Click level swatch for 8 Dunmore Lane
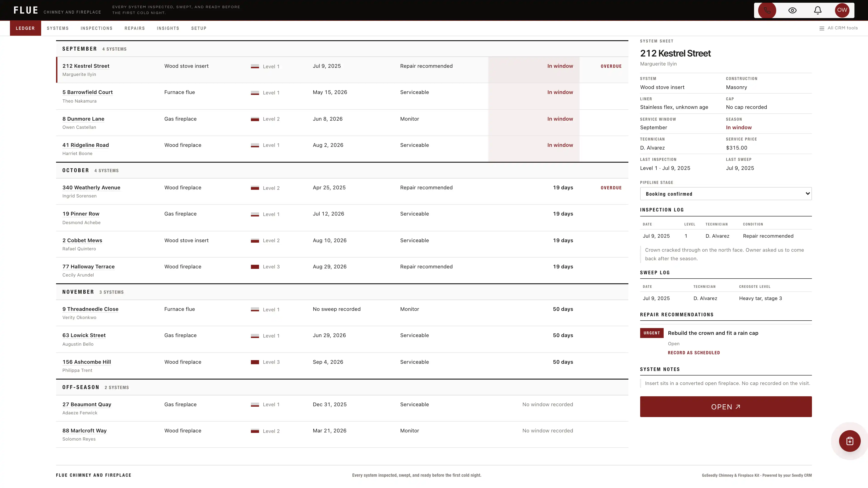 [x=255, y=119]
